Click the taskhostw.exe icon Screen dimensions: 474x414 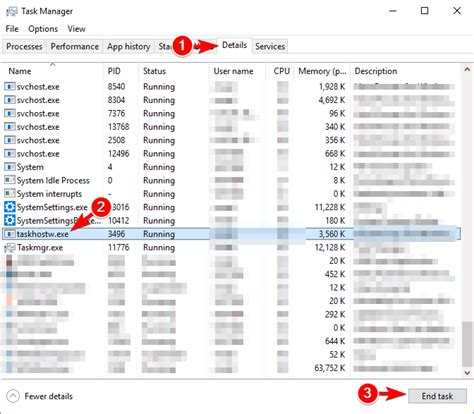(x=10, y=234)
